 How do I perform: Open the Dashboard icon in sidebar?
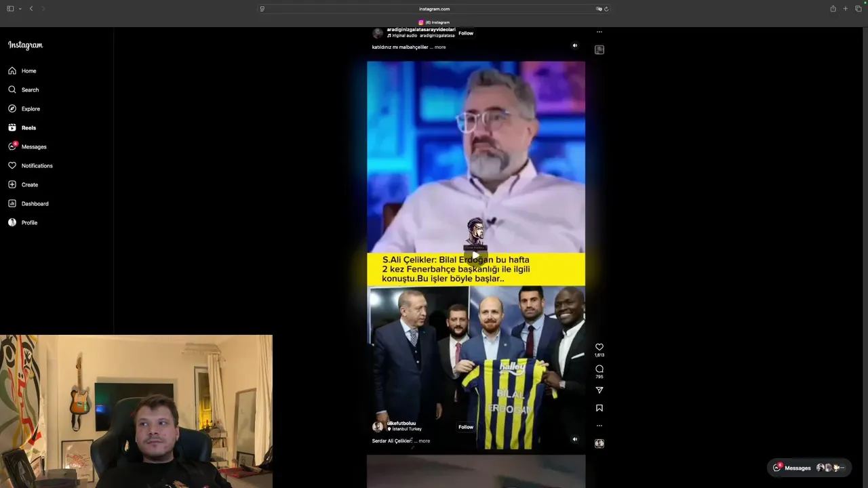coord(12,203)
